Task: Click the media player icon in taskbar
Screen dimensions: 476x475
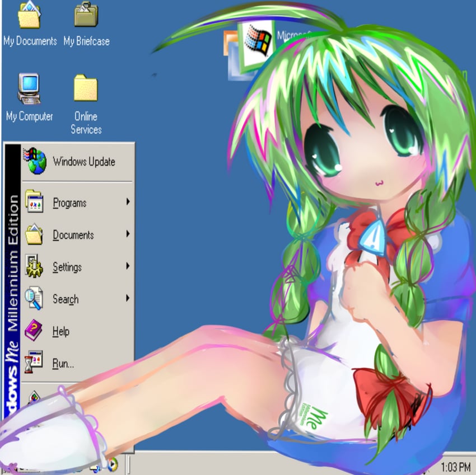Action: (113, 464)
